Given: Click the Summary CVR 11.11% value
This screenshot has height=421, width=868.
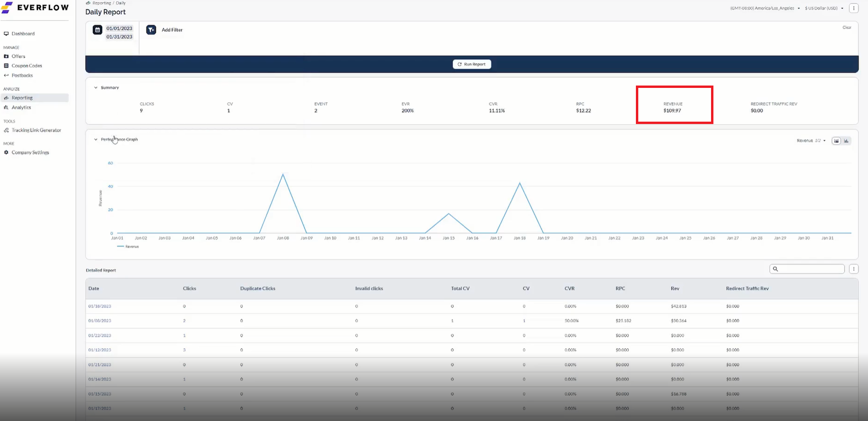Looking at the screenshot, I should (x=497, y=111).
